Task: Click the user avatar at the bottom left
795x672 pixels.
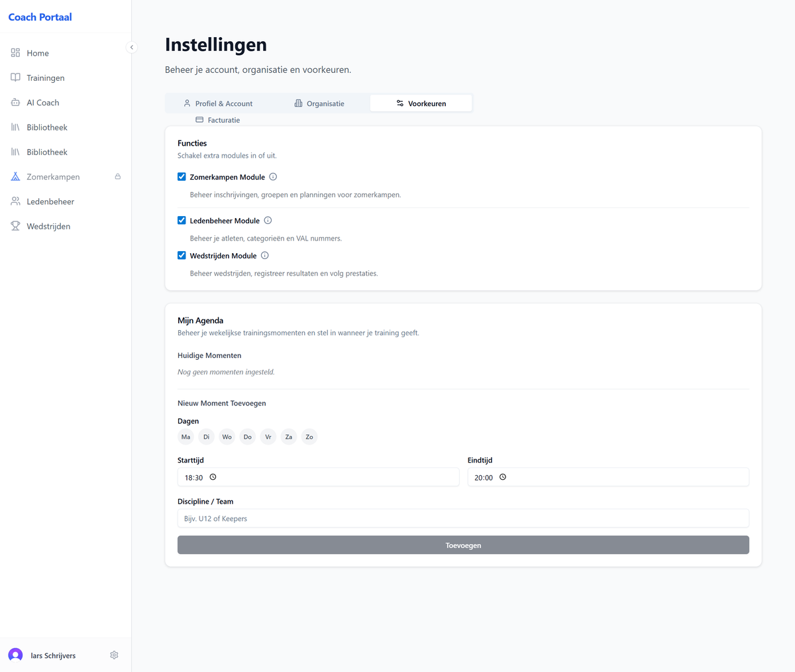Action: [x=15, y=655]
